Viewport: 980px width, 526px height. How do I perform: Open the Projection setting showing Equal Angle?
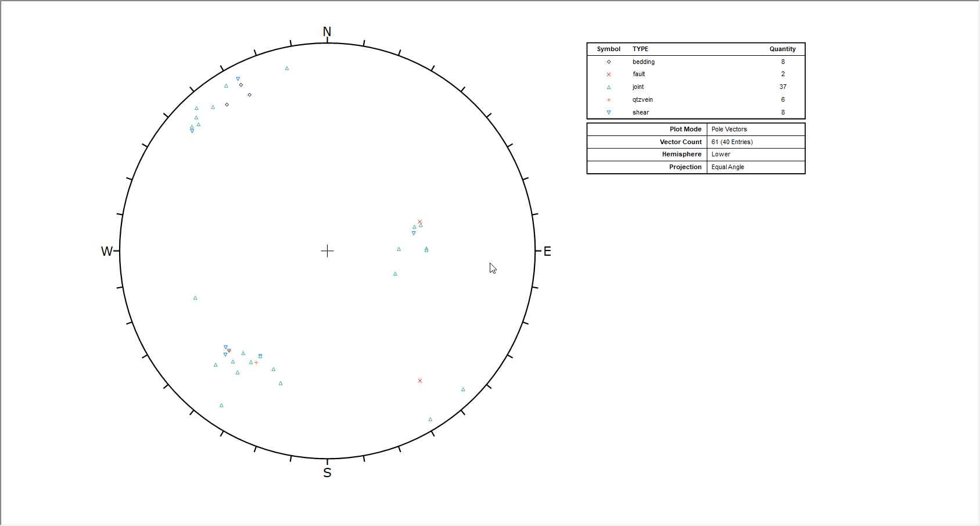tap(728, 167)
